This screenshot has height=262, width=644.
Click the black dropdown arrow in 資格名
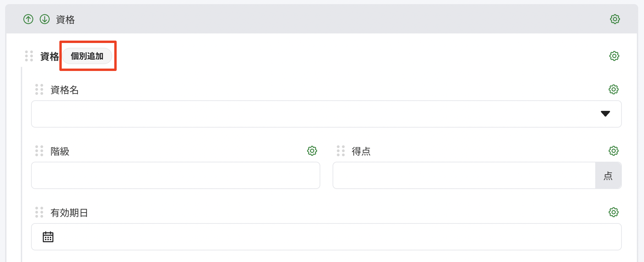(605, 114)
